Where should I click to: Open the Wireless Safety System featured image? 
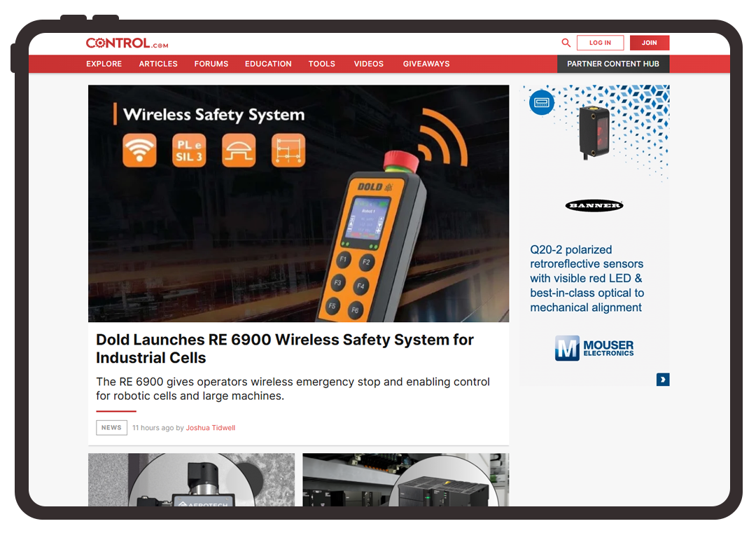[x=298, y=204]
